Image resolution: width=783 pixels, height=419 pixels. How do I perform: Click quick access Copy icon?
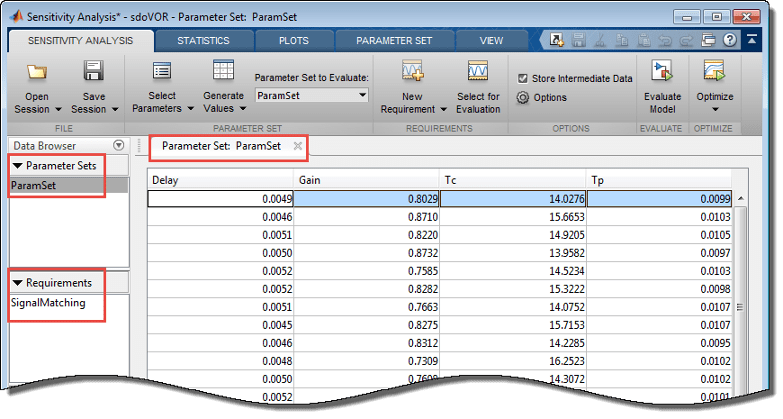622,40
